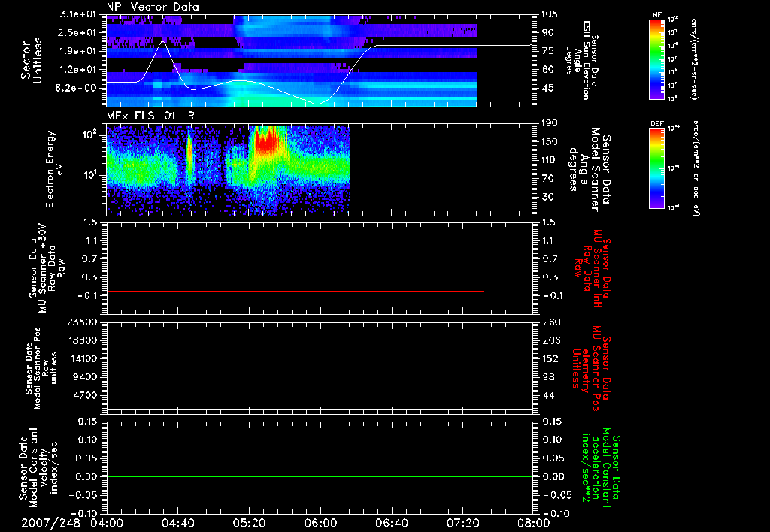Click the "45" sun elevation tick value
The width and height of the screenshot is (770, 532).
[x=547, y=88]
